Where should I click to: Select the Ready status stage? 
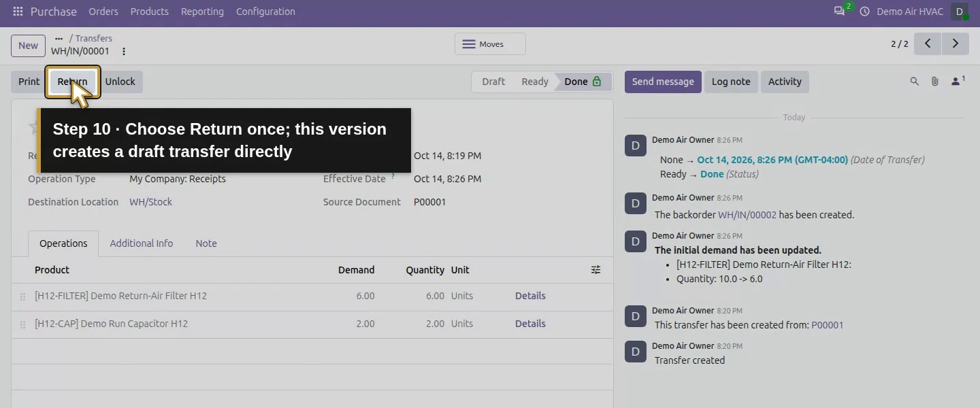point(535,82)
